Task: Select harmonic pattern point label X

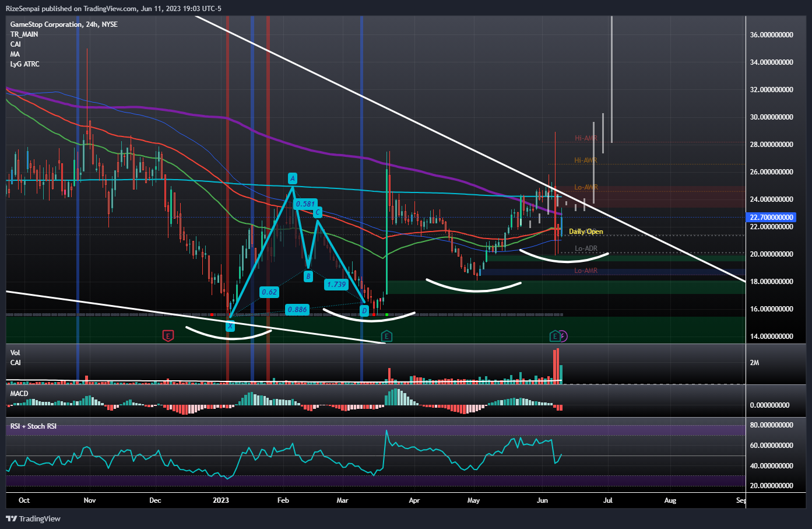Action: tap(230, 327)
